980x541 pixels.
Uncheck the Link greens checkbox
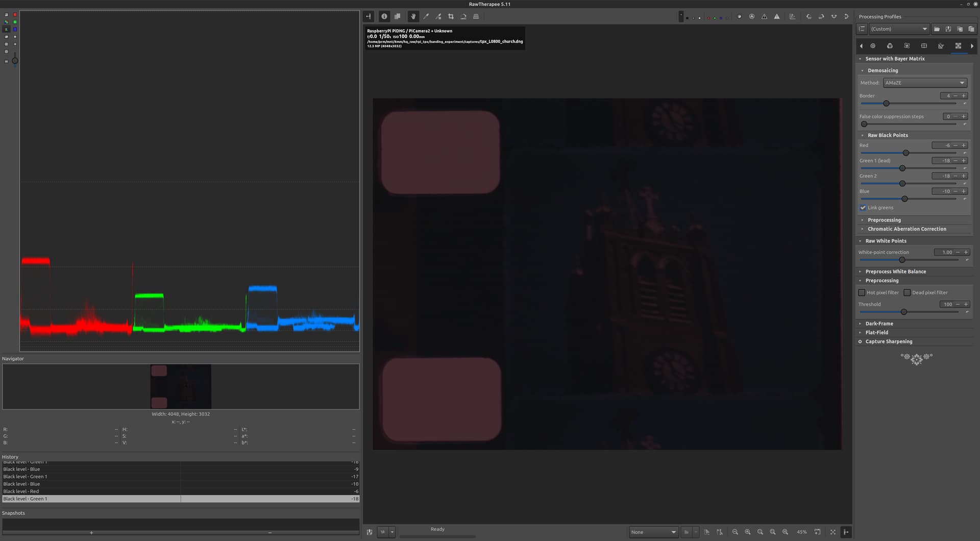pyautogui.click(x=863, y=208)
